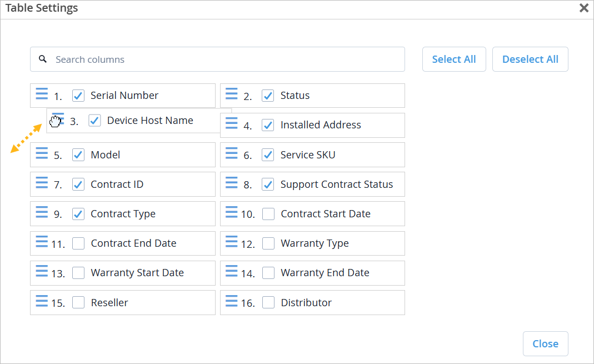The height and width of the screenshot is (364, 594).
Task: Toggle the Device Host Name checkbox
Action: pyautogui.click(x=94, y=121)
